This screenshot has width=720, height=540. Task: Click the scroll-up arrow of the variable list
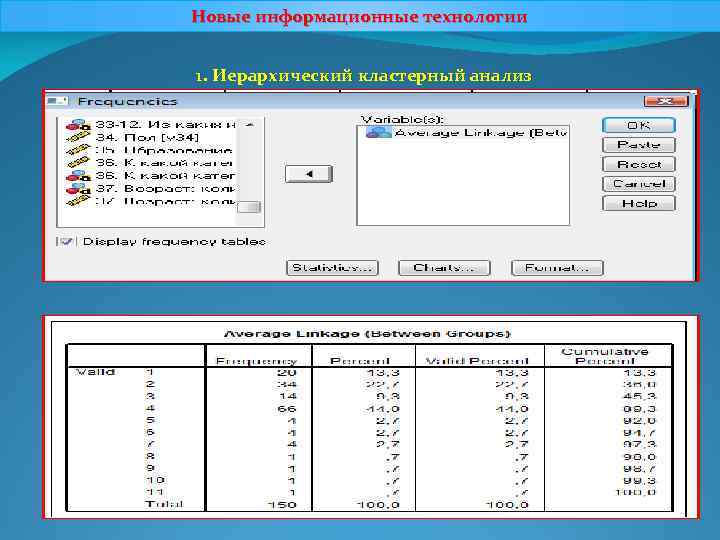249,125
